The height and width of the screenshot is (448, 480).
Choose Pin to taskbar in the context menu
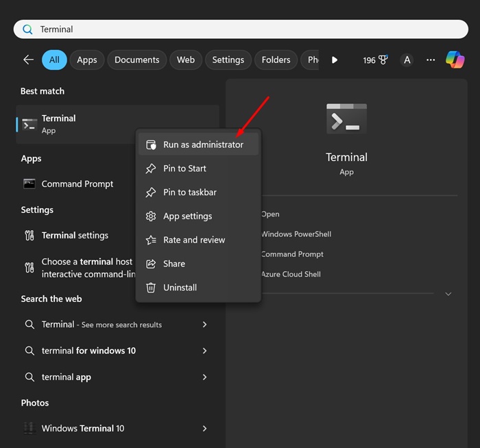coord(190,192)
